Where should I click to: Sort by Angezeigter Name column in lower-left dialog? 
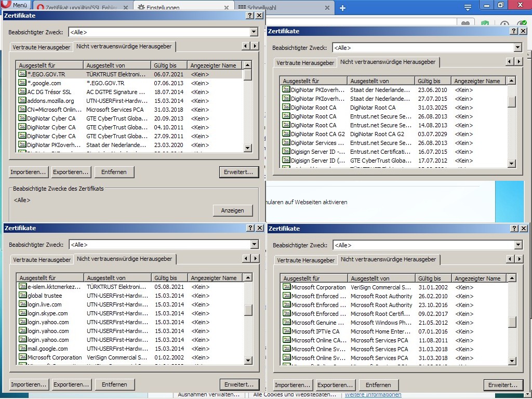215,277
